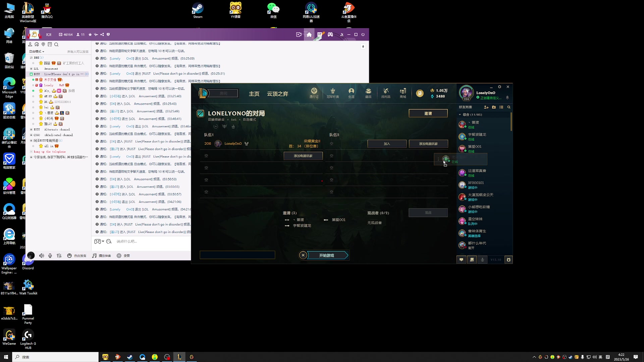Toggle 自由发言 free speak mode in YY
The image size is (644, 362).
pos(76,255)
